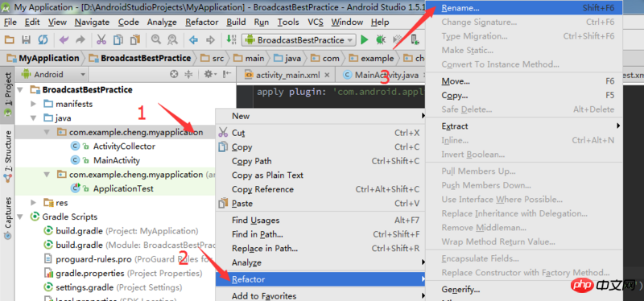The width and height of the screenshot is (644, 301).
Task: Collapse the Gradle Scripts node
Action: point(21,216)
